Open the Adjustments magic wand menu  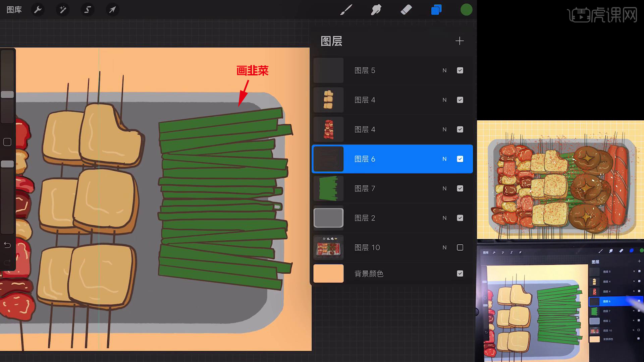pos(63,10)
